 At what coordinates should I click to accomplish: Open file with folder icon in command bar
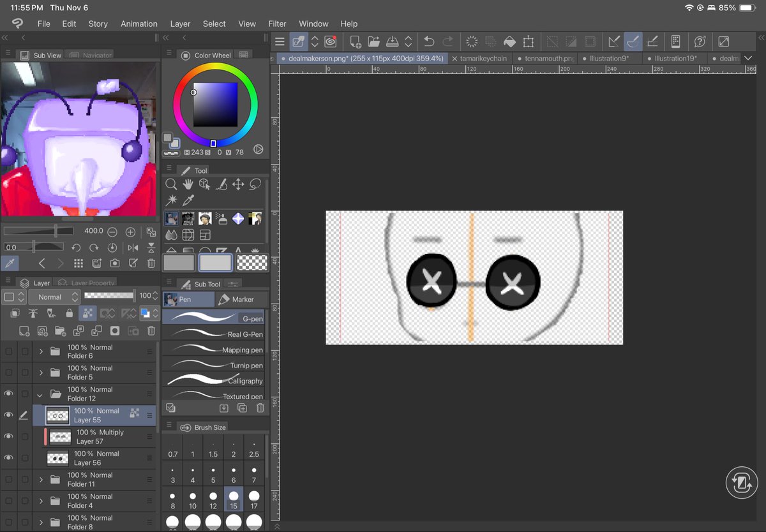[x=374, y=41]
